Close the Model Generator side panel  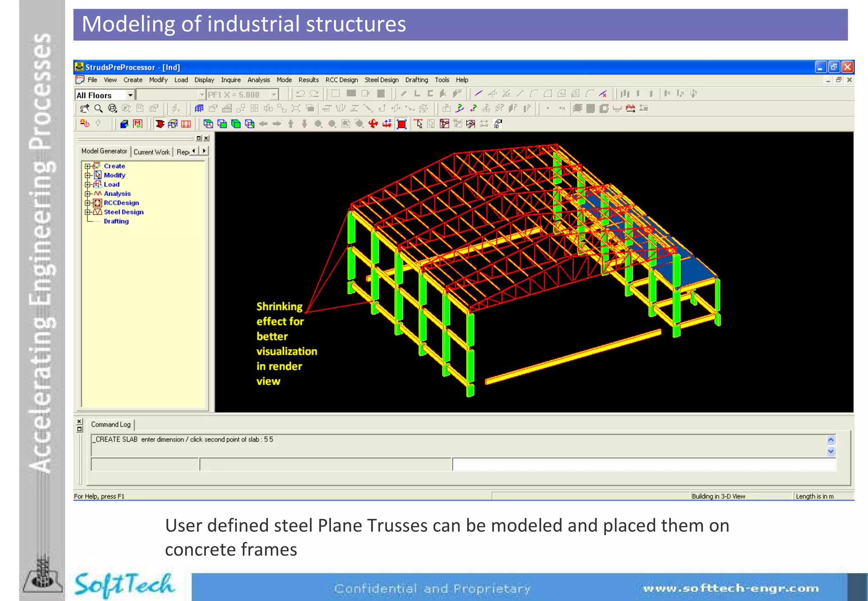[x=206, y=138]
